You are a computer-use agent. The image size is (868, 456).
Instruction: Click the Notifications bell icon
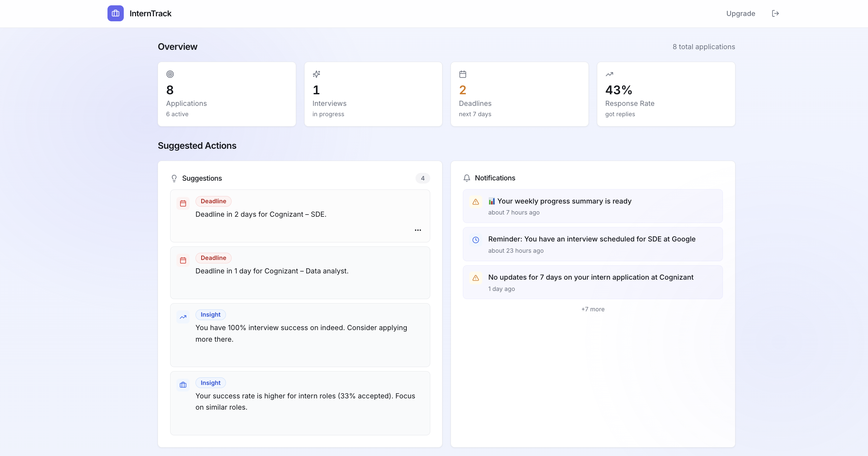pyautogui.click(x=466, y=178)
